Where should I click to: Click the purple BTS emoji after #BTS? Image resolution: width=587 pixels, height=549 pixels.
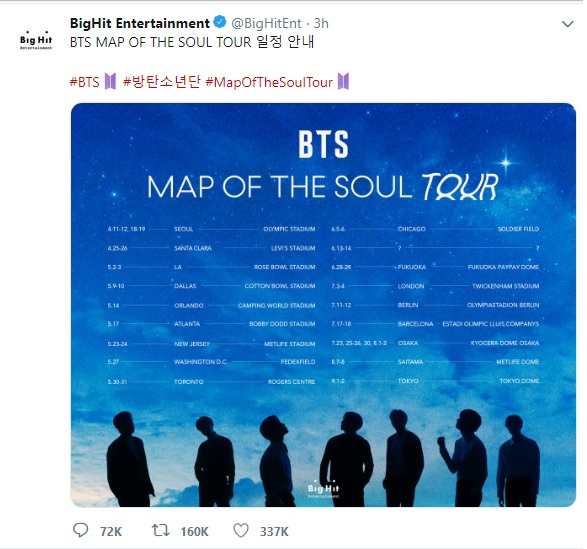pos(110,81)
